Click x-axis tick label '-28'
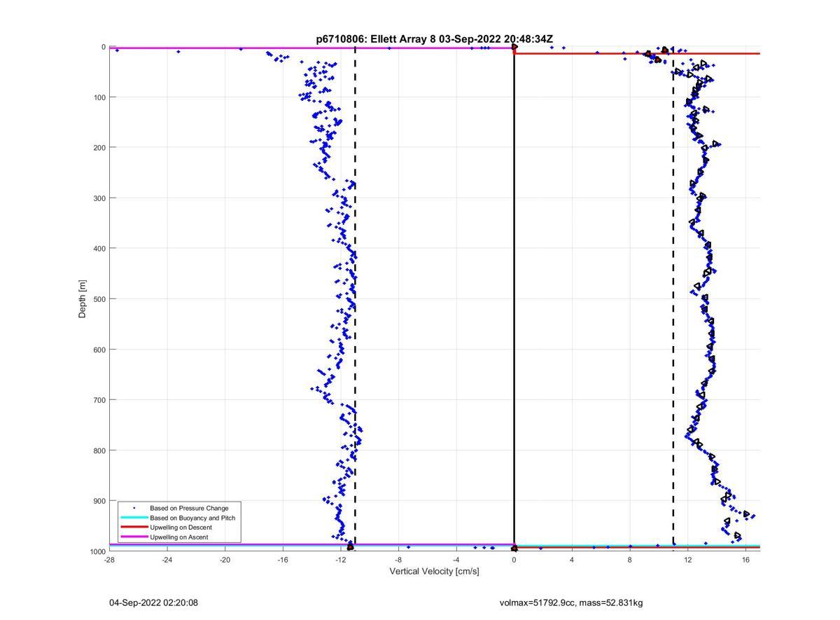The height and width of the screenshot is (620, 840). 109,560
